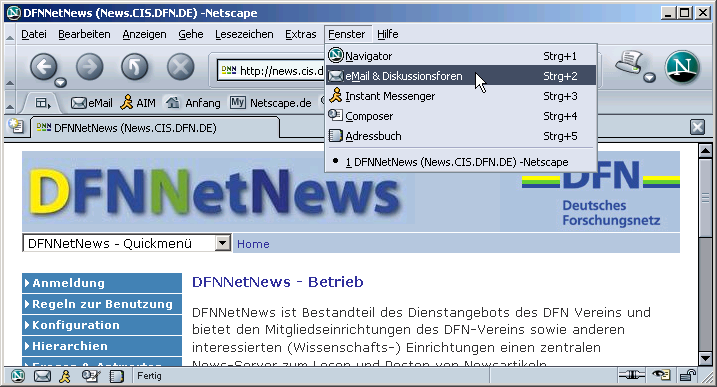717x387 pixels.
Task: Collapse the menu bar grippy handle
Action: (10, 35)
